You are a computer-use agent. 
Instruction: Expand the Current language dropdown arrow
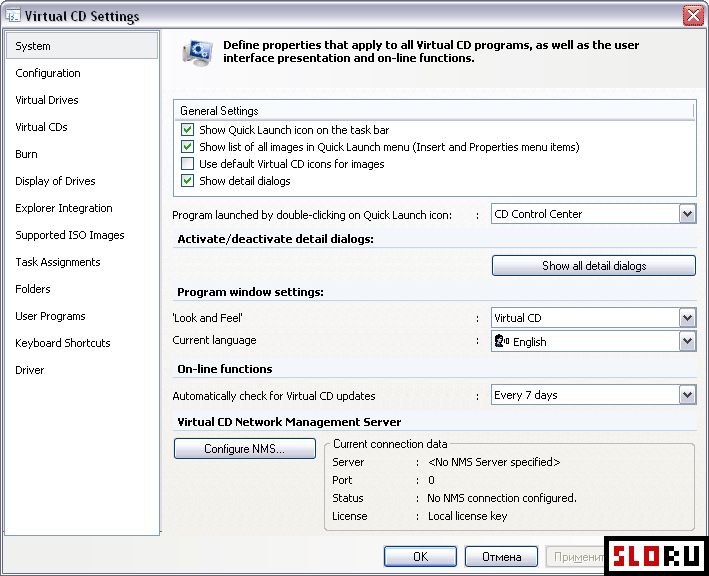pos(687,341)
